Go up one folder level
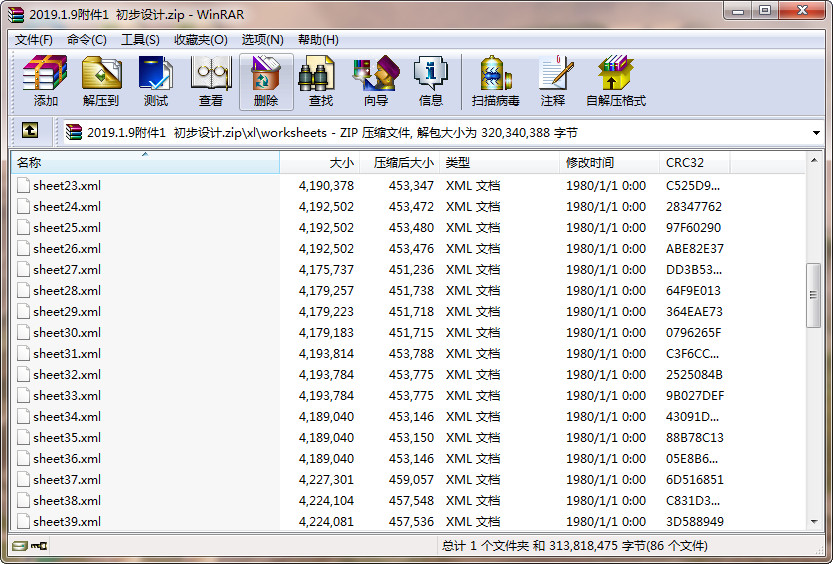The image size is (833, 564). (x=30, y=130)
